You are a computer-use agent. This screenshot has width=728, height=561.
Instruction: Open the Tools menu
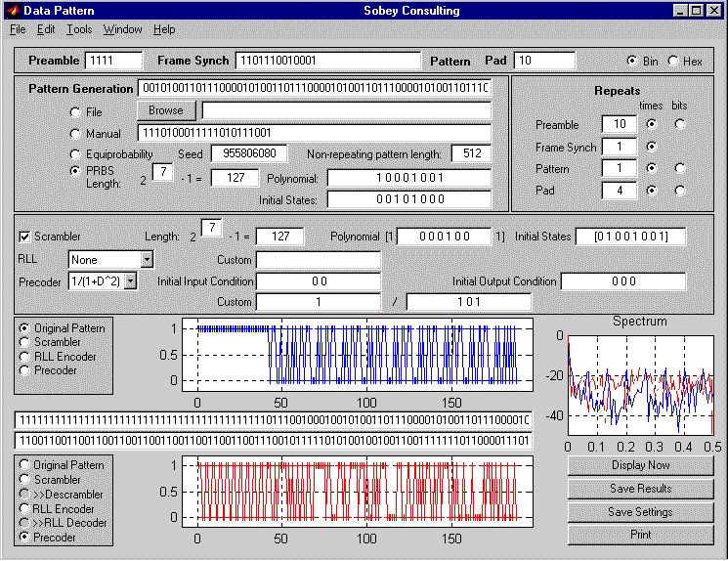(x=79, y=29)
